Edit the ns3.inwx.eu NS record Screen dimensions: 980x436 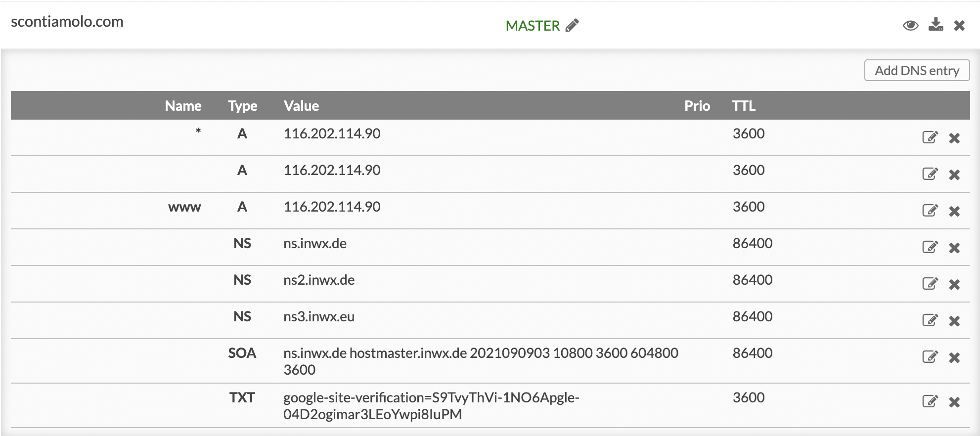(930, 320)
